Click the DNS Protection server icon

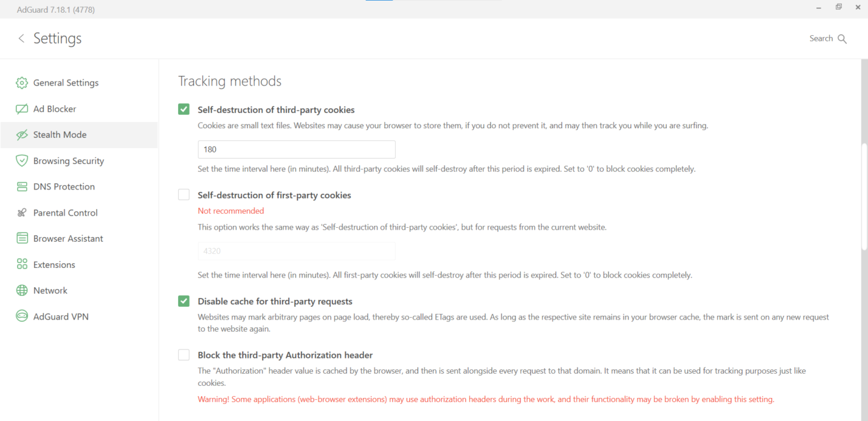[22, 187]
